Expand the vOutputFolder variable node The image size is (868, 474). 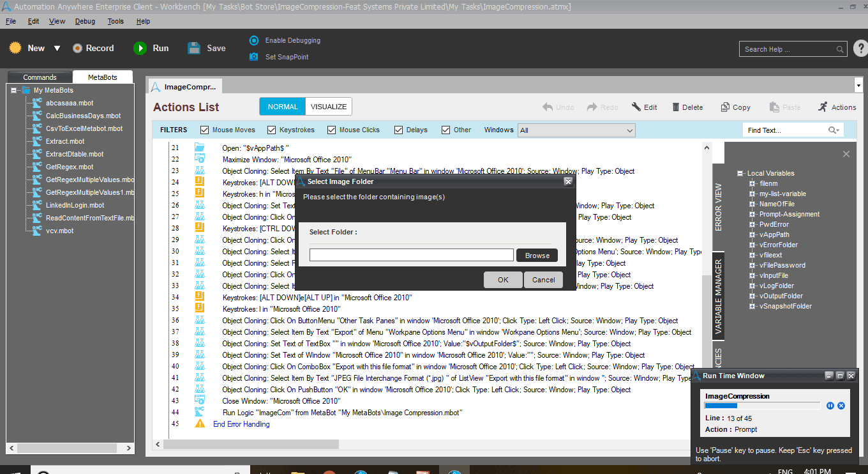point(752,296)
